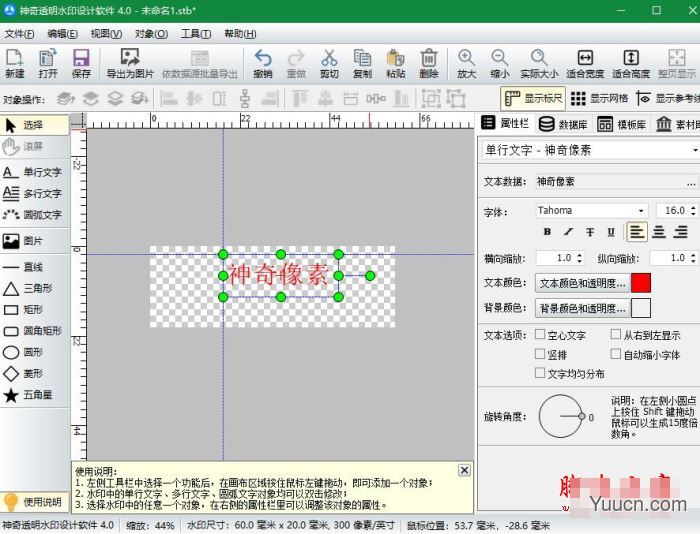700x534 pixels.
Task: Open the 工具(T) menu
Action: (x=196, y=34)
